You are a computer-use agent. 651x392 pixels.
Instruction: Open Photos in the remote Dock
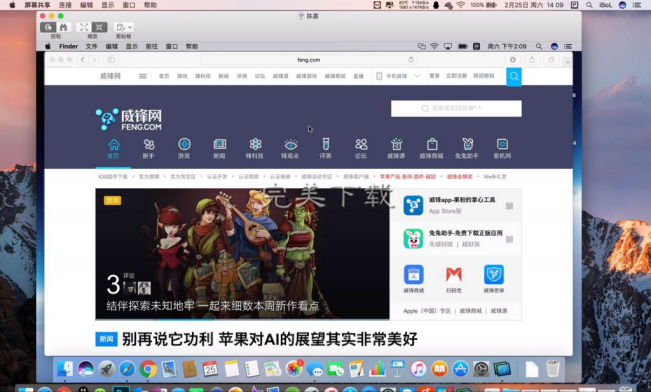(x=294, y=369)
